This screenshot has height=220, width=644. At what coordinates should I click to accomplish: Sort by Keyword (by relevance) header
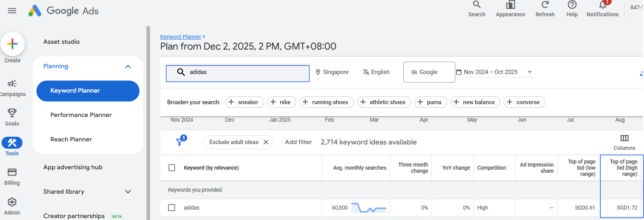(211, 168)
